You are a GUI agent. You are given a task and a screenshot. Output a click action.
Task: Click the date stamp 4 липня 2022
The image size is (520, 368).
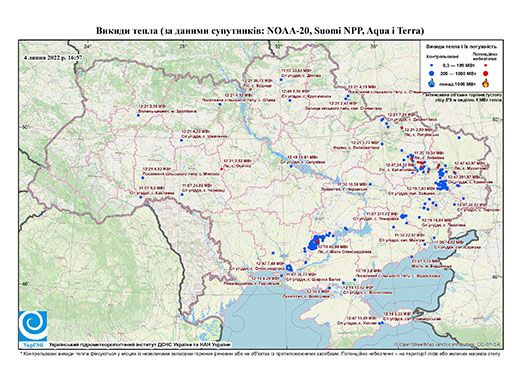[x=53, y=57]
